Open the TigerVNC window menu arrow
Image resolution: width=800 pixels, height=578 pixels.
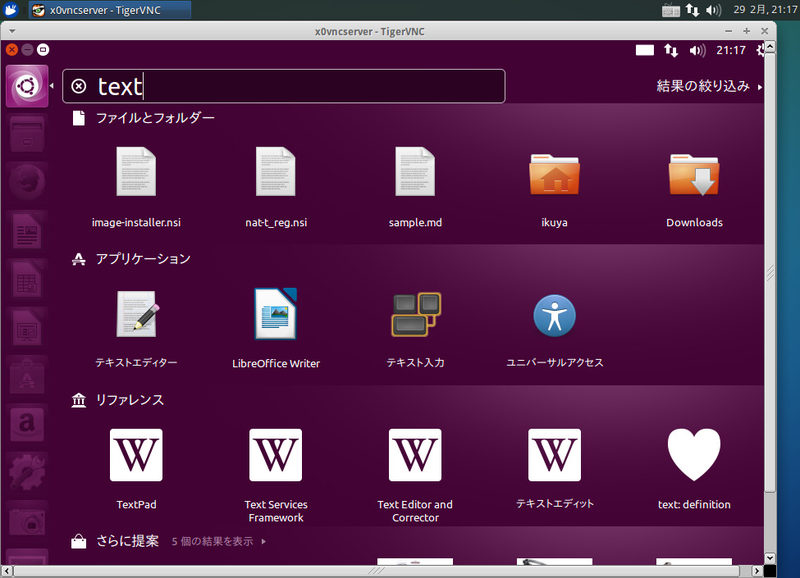tap(12, 31)
